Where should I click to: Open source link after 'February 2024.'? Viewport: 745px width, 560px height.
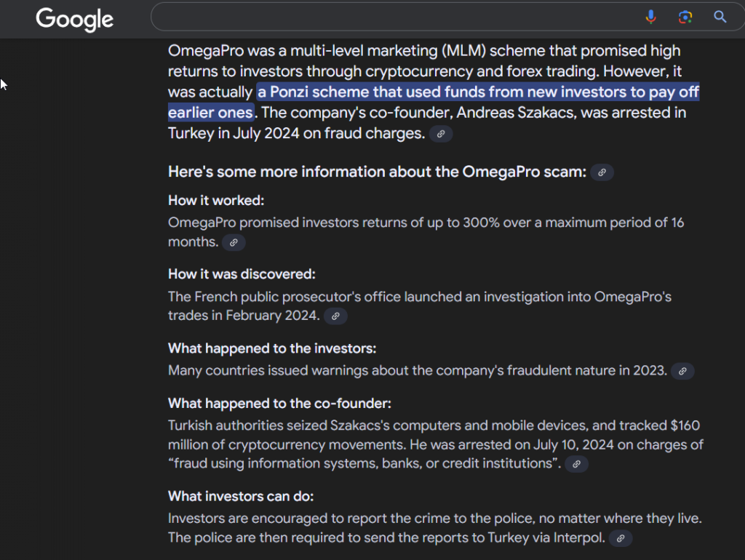(335, 316)
